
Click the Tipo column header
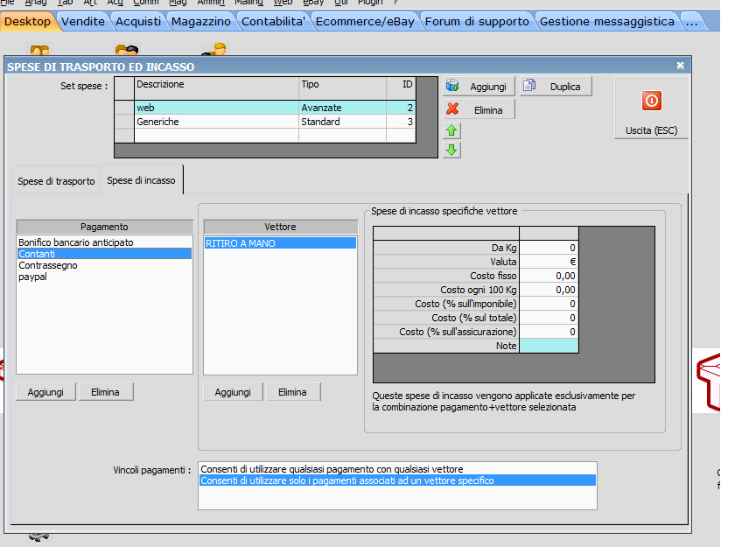[x=342, y=88]
